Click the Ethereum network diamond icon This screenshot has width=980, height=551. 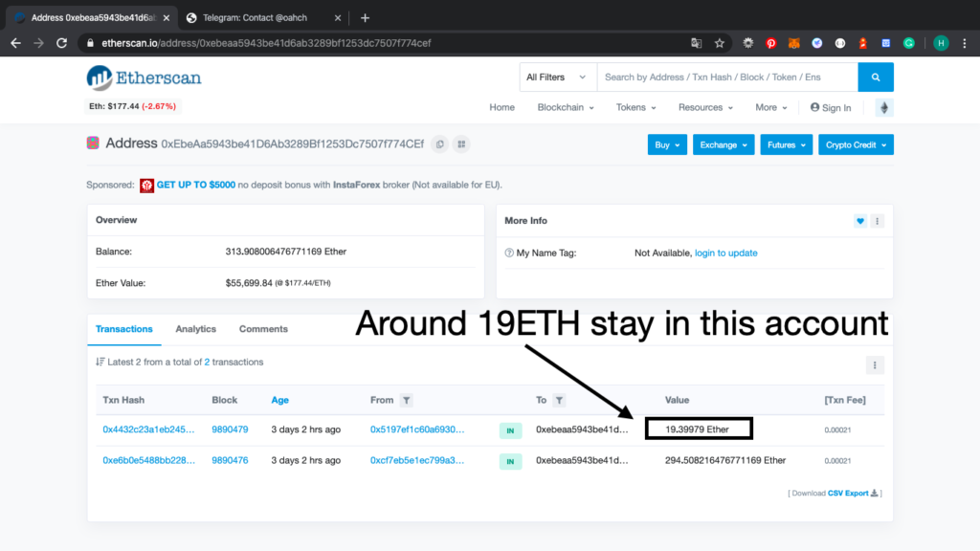coord(883,107)
